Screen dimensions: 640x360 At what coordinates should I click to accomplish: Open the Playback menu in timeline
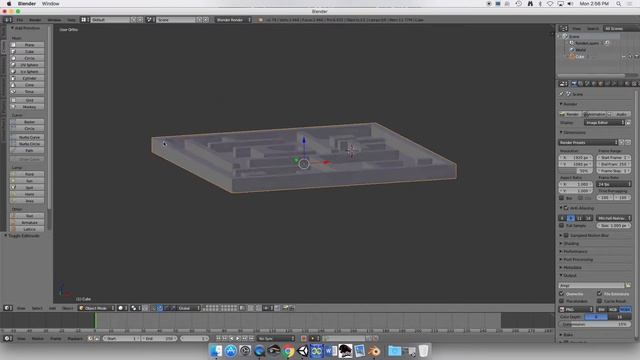pyautogui.click(x=75, y=339)
